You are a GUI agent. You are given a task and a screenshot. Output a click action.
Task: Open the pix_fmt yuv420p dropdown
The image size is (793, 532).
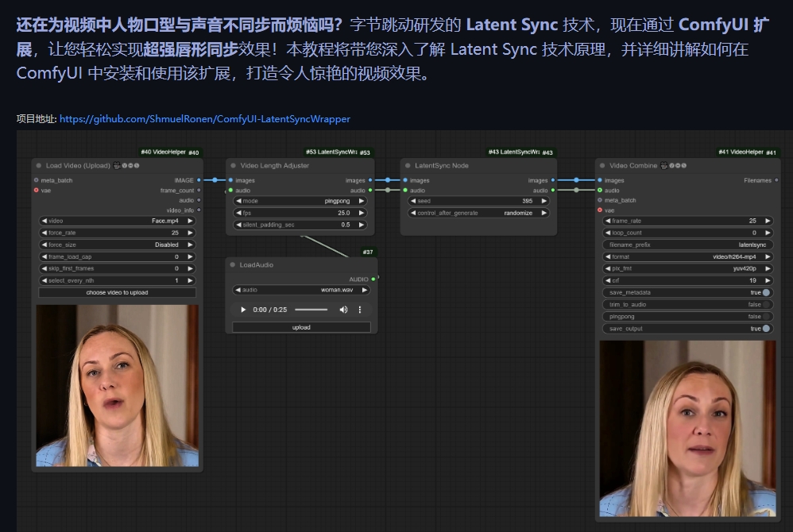point(688,268)
